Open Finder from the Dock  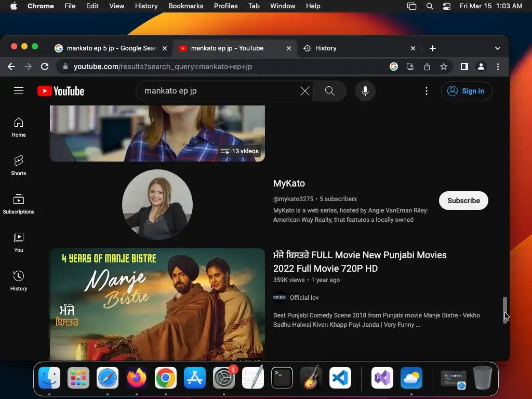(49, 378)
